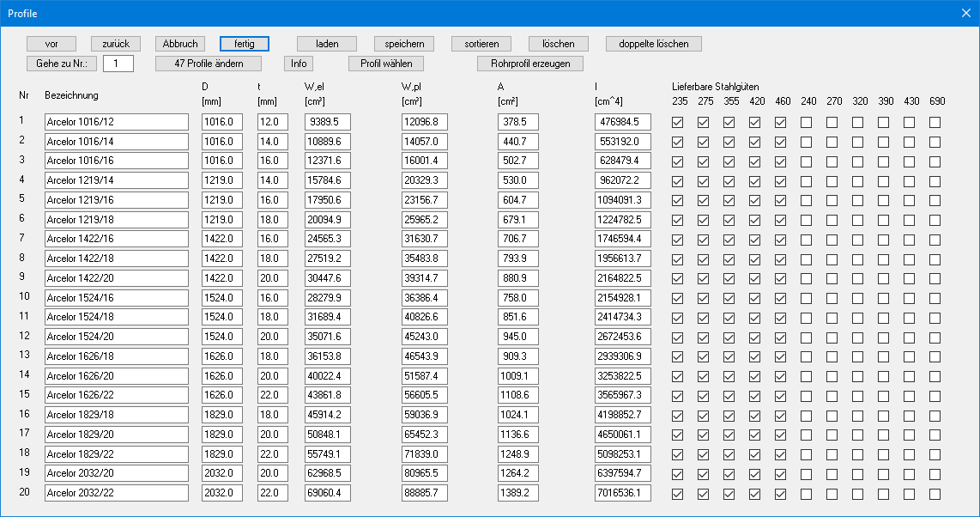The height and width of the screenshot is (517, 980).
Task: Toggle steel grade 690 for Arcelor 2032/22
Action: [935, 494]
